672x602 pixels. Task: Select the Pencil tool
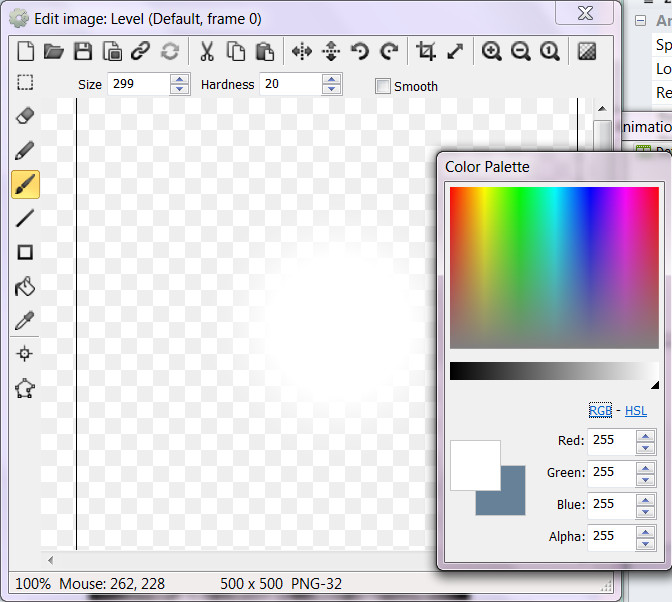coord(25,151)
